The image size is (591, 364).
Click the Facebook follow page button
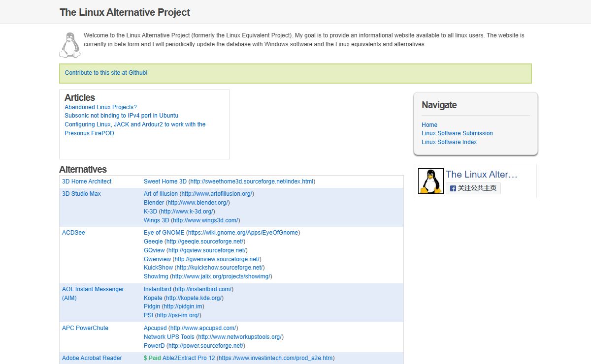pos(473,188)
